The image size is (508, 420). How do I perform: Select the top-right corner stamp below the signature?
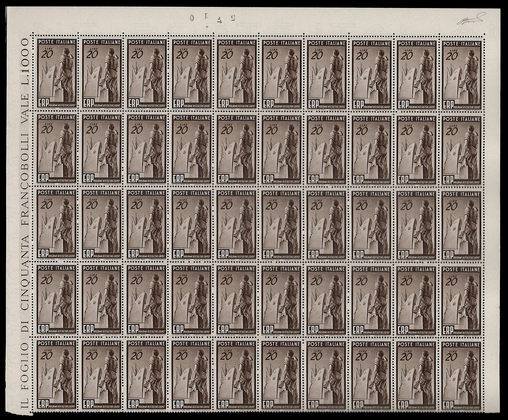pyautogui.click(x=462, y=75)
